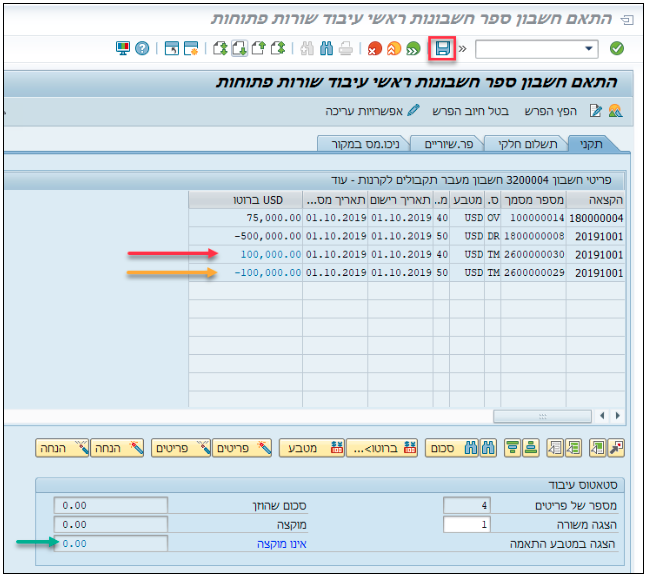Click the תאריך רישום column header
Viewport: 646px width, 577px height.
[400, 200]
